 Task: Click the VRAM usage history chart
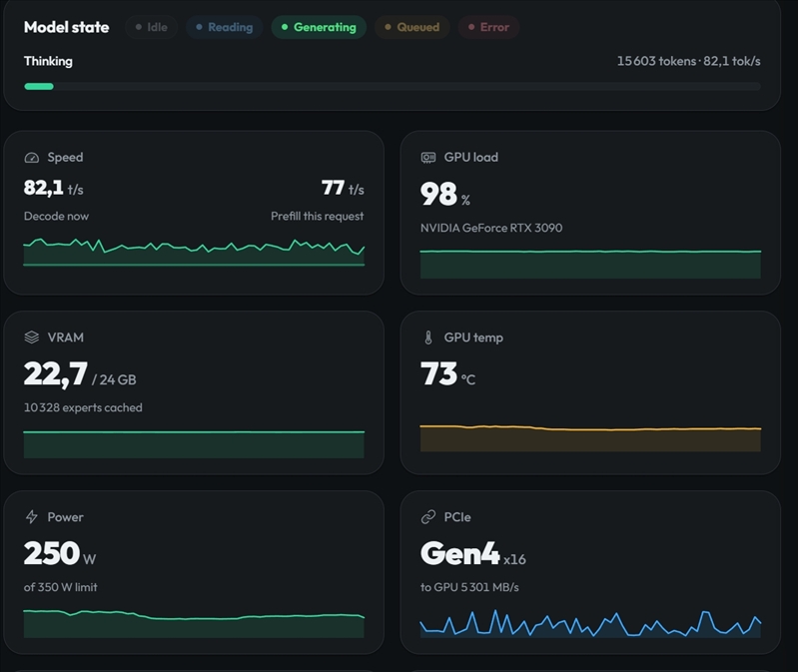click(x=194, y=444)
